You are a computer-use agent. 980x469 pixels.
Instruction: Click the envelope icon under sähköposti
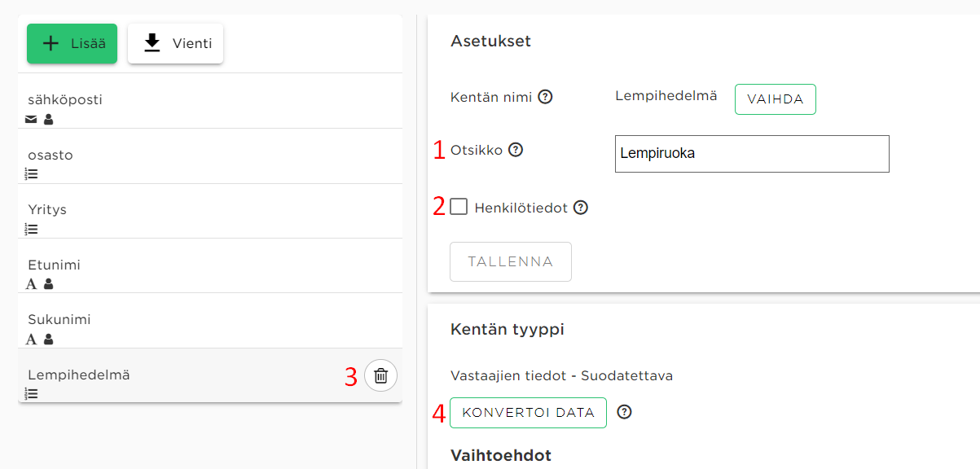31,120
